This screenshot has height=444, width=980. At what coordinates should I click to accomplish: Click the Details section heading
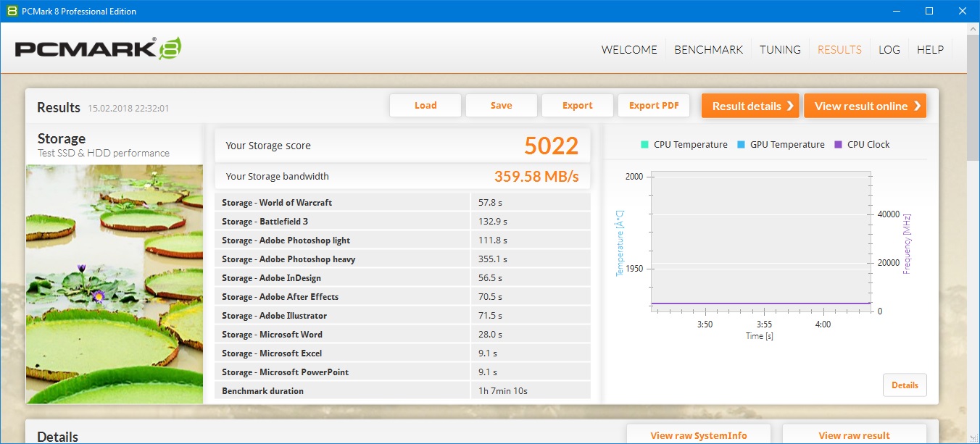tap(57, 437)
